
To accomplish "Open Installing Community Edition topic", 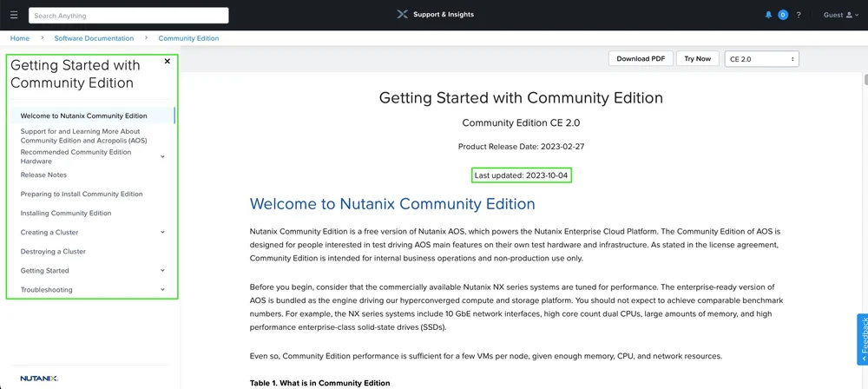I will [66, 213].
